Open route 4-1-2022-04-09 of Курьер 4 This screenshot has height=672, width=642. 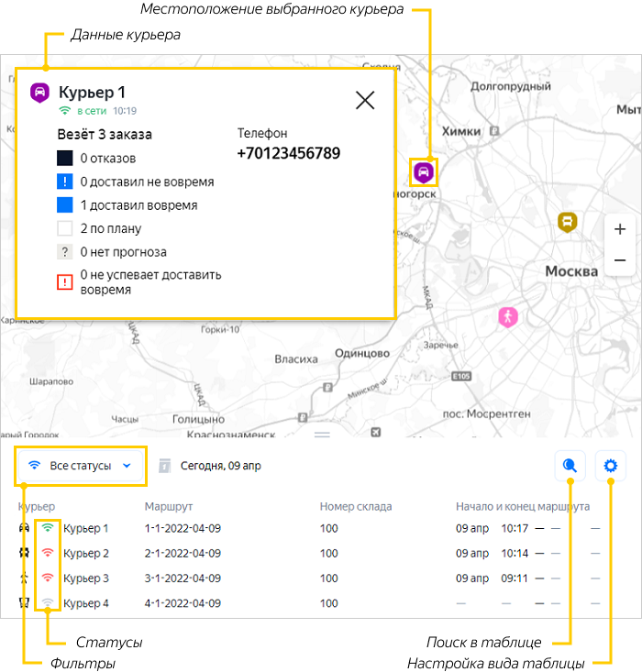pyautogui.click(x=183, y=603)
